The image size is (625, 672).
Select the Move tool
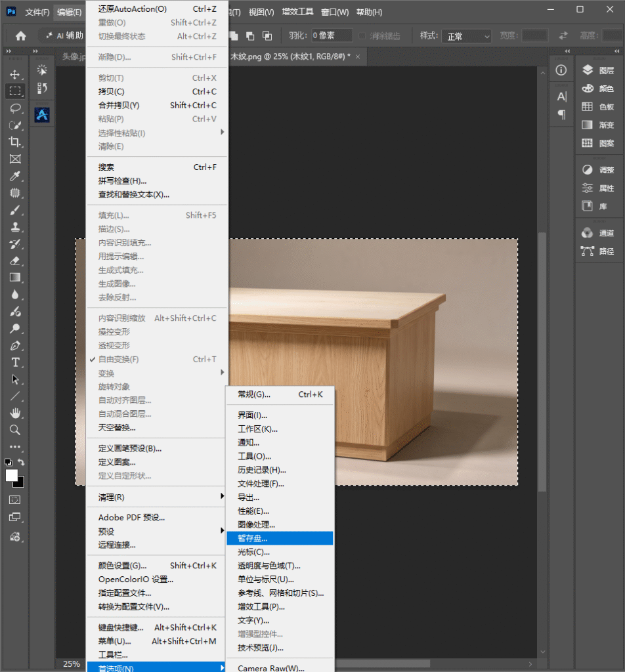(15, 74)
